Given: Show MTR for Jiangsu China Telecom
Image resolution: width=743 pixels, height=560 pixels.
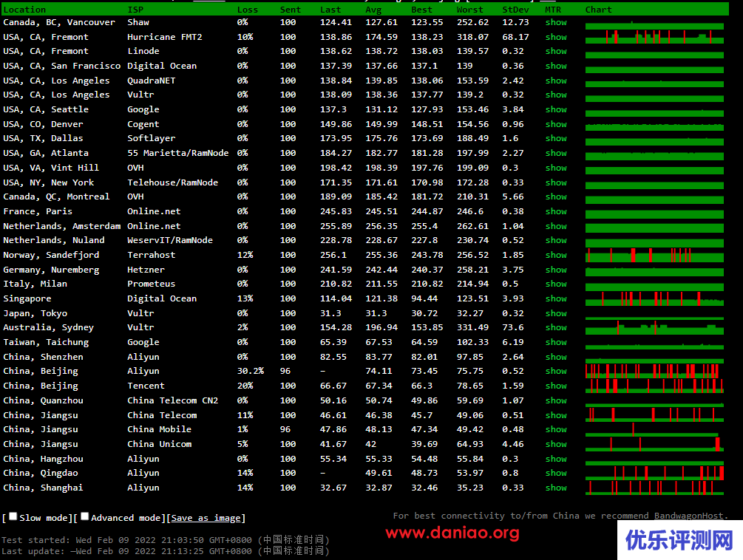Looking at the screenshot, I should point(556,414).
